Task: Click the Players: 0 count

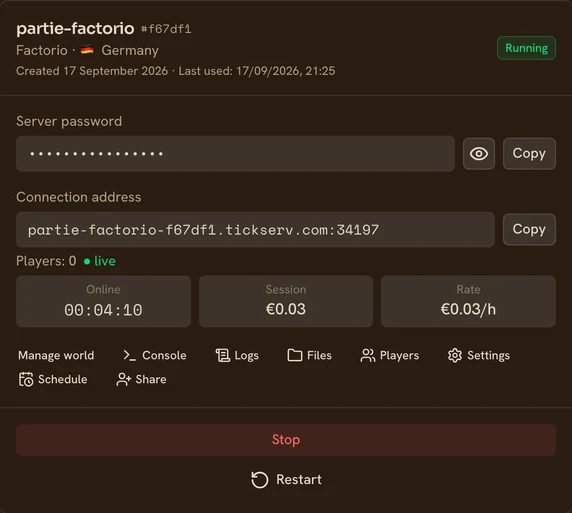Action: [46, 261]
